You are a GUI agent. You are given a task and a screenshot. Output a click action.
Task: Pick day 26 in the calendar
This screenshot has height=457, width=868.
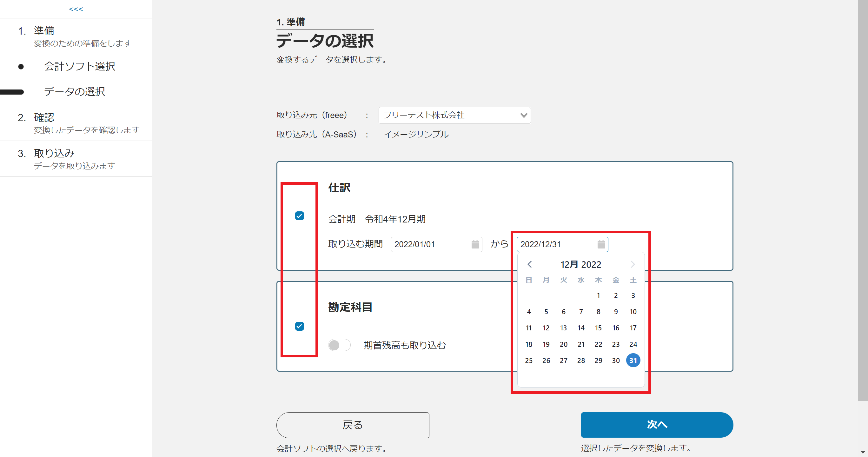pyautogui.click(x=546, y=361)
